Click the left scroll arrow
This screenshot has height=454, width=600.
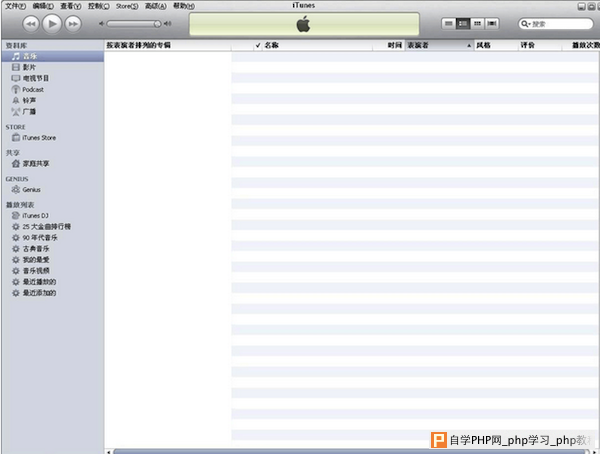pos(109,452)
